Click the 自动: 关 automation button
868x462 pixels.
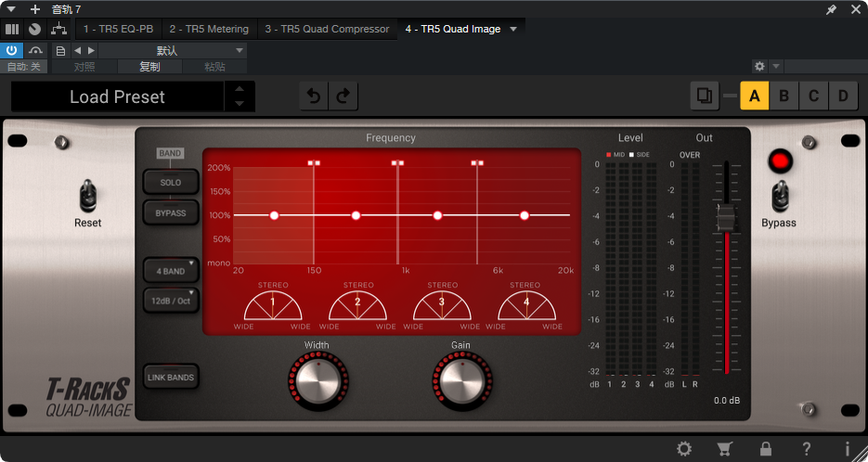pyautogui.click(x=24, y=67)
